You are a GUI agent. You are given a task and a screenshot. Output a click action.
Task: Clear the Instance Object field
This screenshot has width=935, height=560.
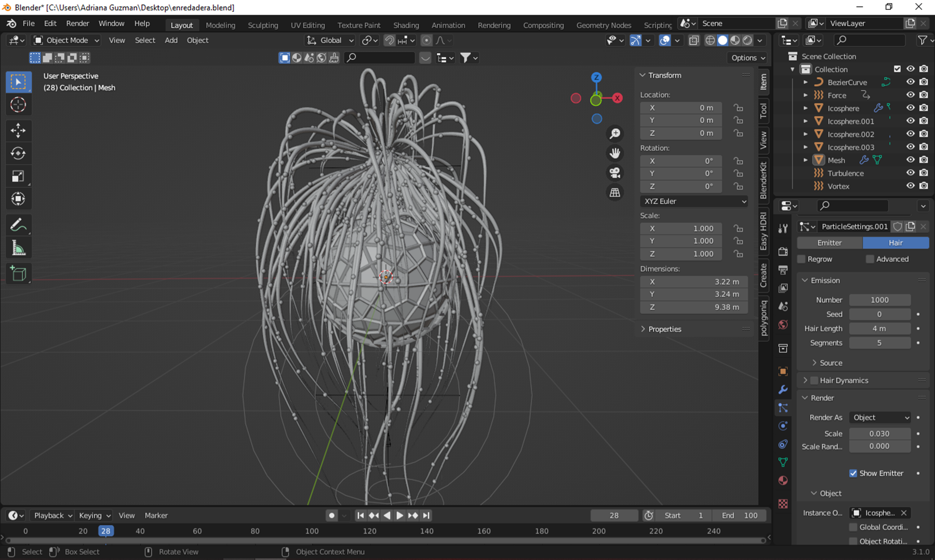click(x=904, y=513)
